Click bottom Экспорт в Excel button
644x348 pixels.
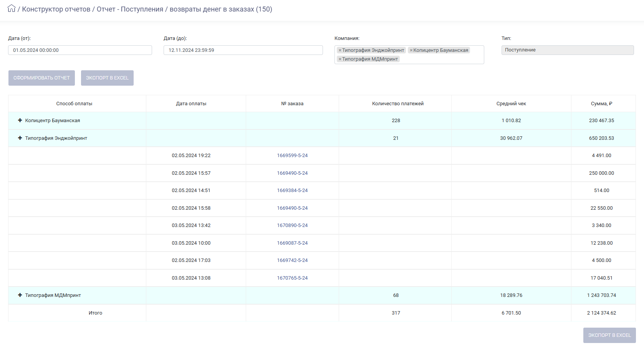tap(609, 335)
